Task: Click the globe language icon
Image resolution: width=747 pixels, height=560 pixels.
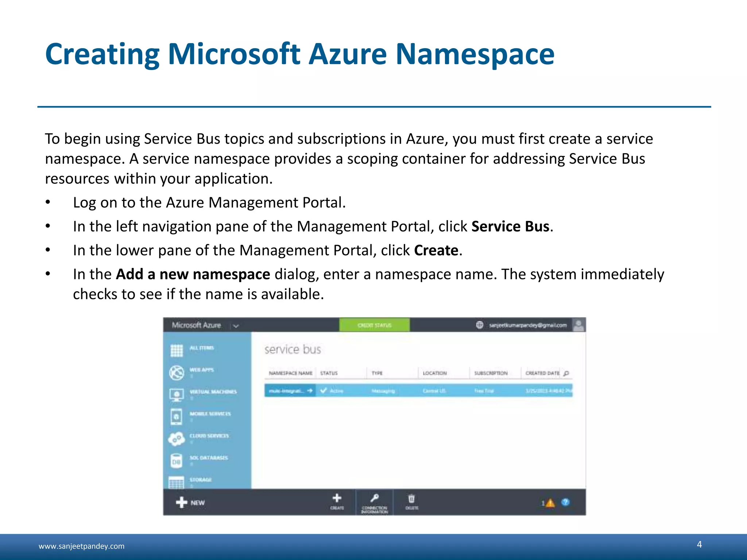Action: coord(480,325)
